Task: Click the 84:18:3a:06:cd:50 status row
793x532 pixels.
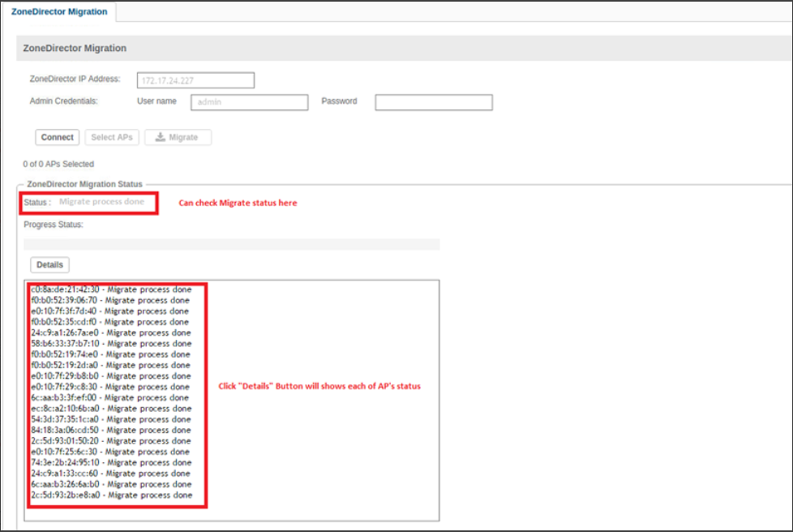Action: [111, 430]
